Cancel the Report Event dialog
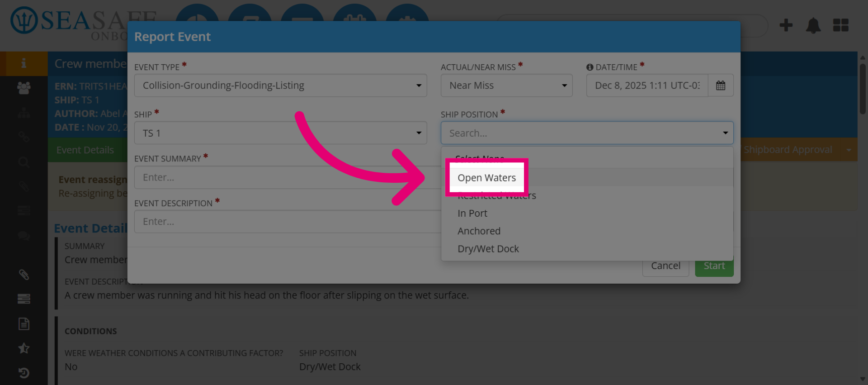Screen dimensions: 868x385 [665, 266]
